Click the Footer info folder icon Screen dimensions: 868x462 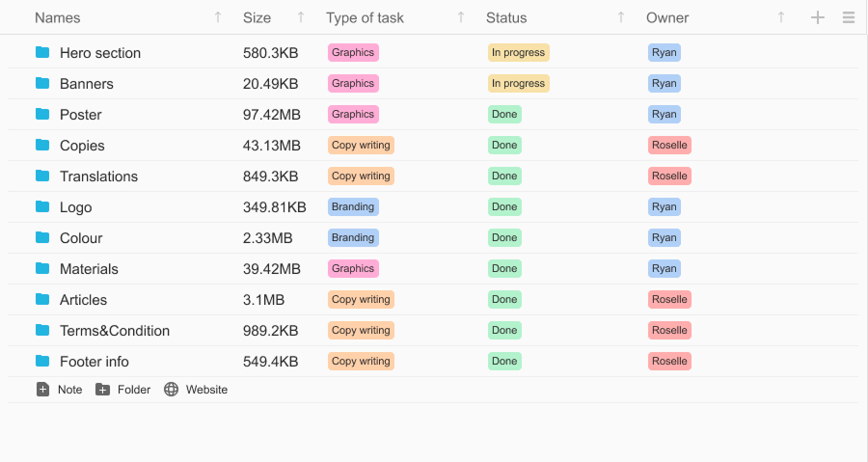coord(42,362)
